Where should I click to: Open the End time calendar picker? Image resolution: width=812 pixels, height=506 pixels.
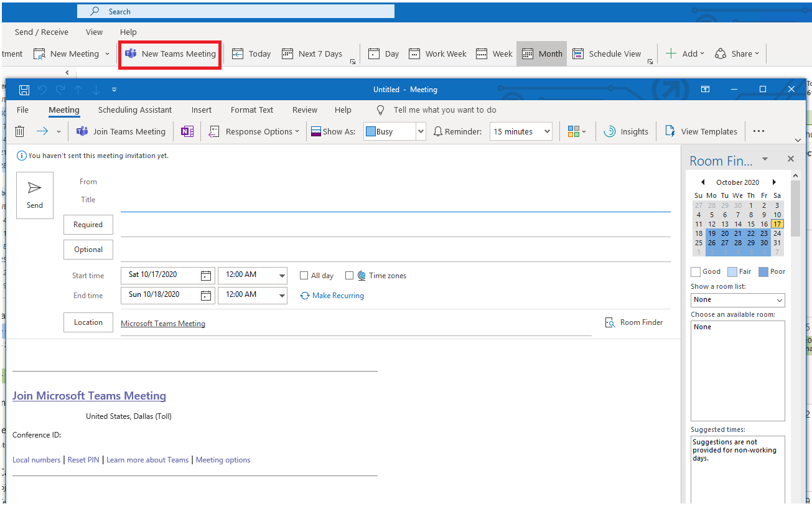click(206, 295)
